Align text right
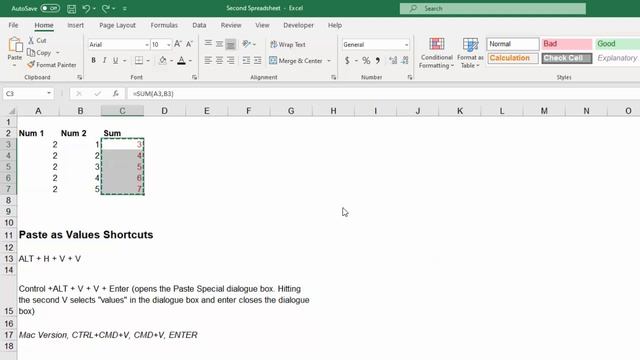Viewport: 640px width, 360px height. point(231,60)
